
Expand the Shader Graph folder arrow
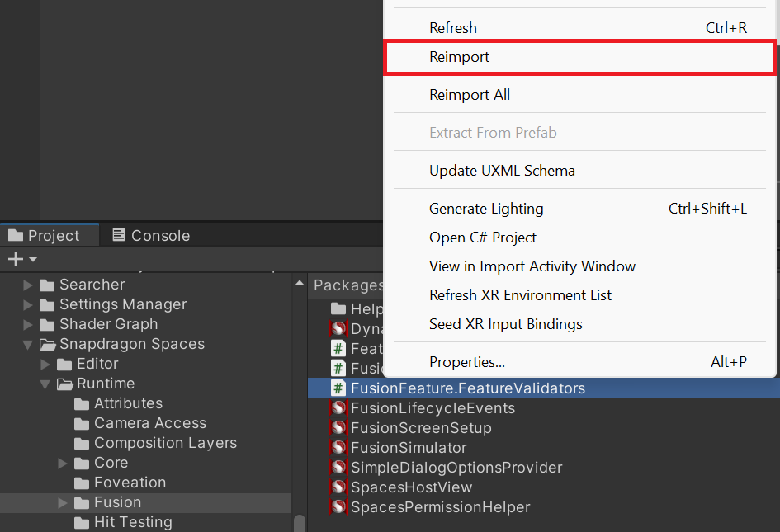28,325
